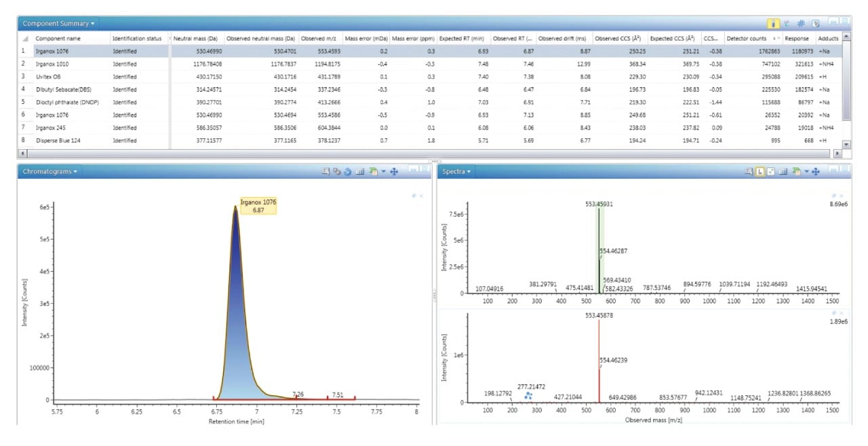This screenshot has height=446, width=868.
Task: Select the Disperse Blue 124 component row
Action: [430, 140]
